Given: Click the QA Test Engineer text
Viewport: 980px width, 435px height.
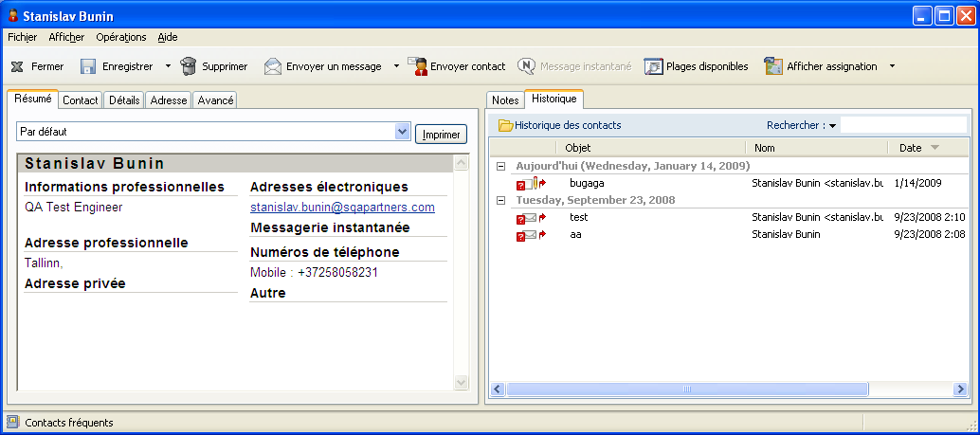Looking at the screenshot, I should (74, 208).
